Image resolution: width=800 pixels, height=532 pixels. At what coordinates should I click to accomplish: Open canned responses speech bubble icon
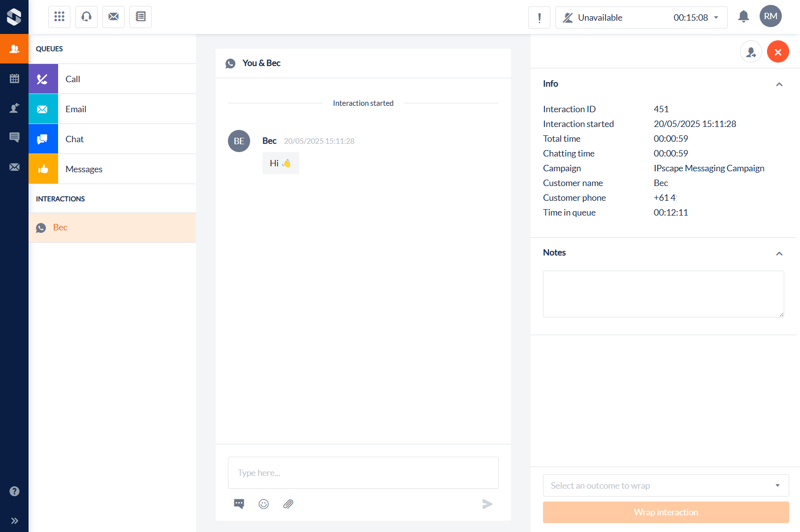pyautogui.click(x=239, y=504)
